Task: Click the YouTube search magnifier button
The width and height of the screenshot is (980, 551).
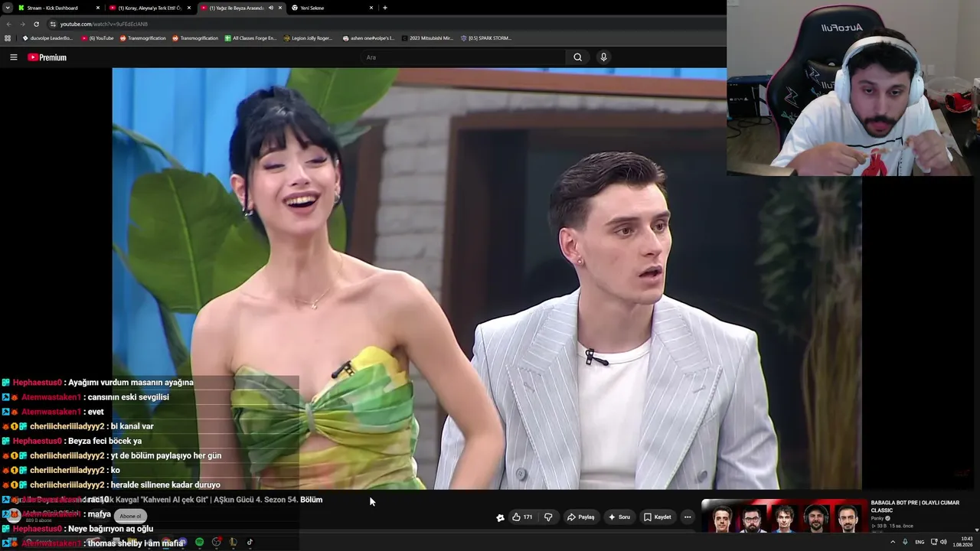Action: (x=577, y=57)
